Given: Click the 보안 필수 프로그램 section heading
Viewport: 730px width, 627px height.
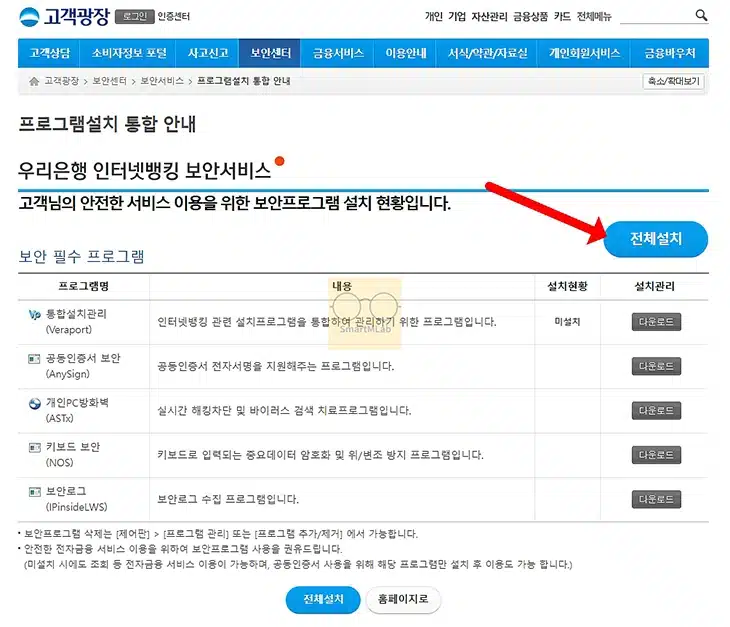Looking at the screenshot, I should pos(81,256).
